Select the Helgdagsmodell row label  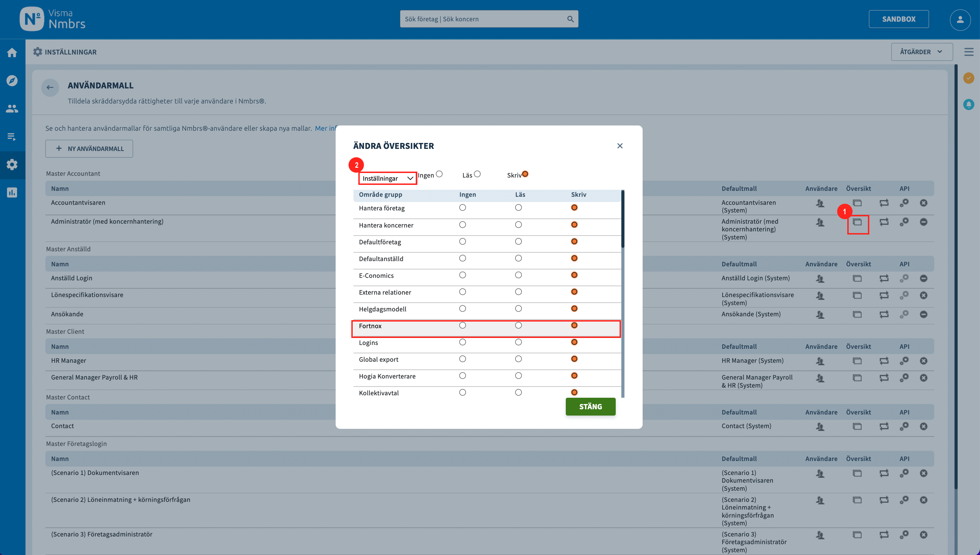pyautogui.click(x=382, y=309)
